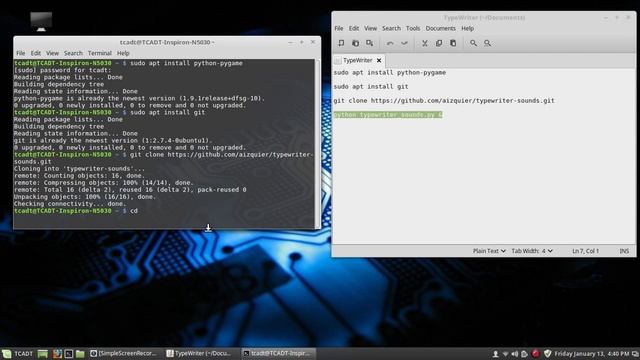Open network tray icon
The image size is (640, 360).
pos(505,353)
